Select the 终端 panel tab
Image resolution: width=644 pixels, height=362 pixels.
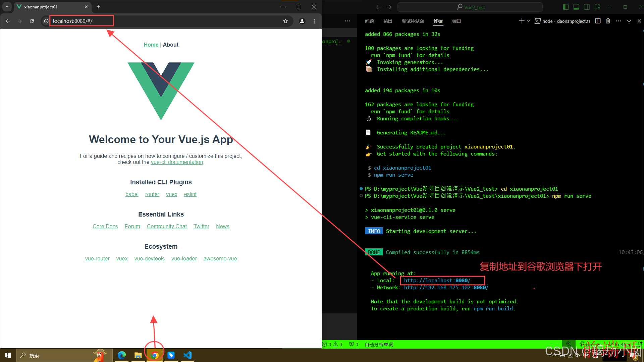438,21
